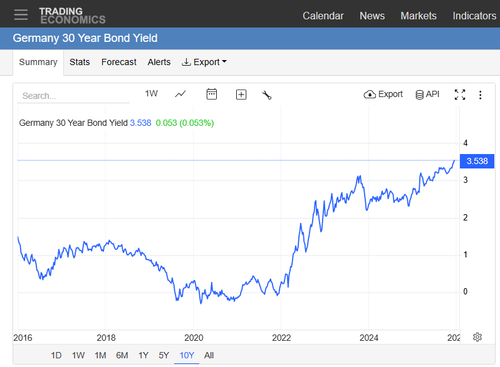Open the hamburger navigation menu
Screen dimensions: 500x367
point(21,15)
